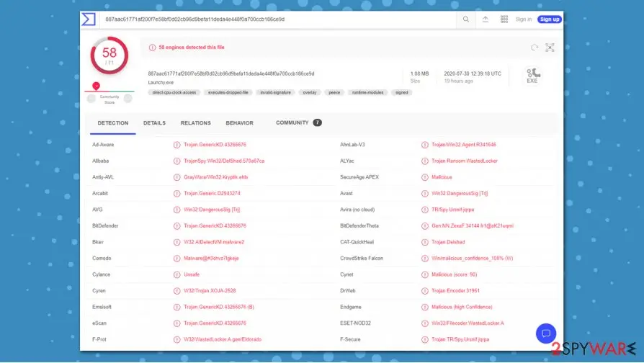
Task: Click 'Trojan.GenericKD.43266676 (B)' Emsisoft result
Action: (218, 307)
